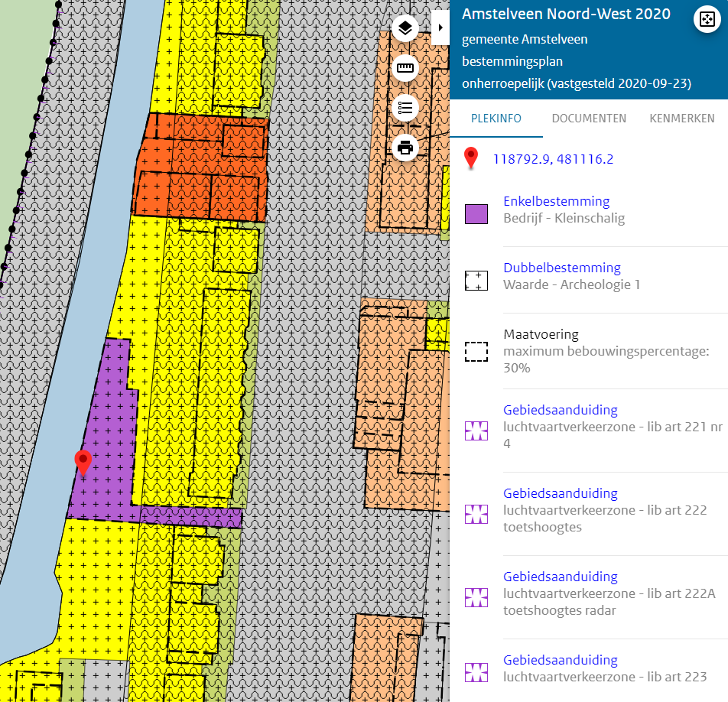Click 'onherroepelijk (vastgesteld 2020-09-23)' text
The image size is (728, 702).
pos(576,83)
